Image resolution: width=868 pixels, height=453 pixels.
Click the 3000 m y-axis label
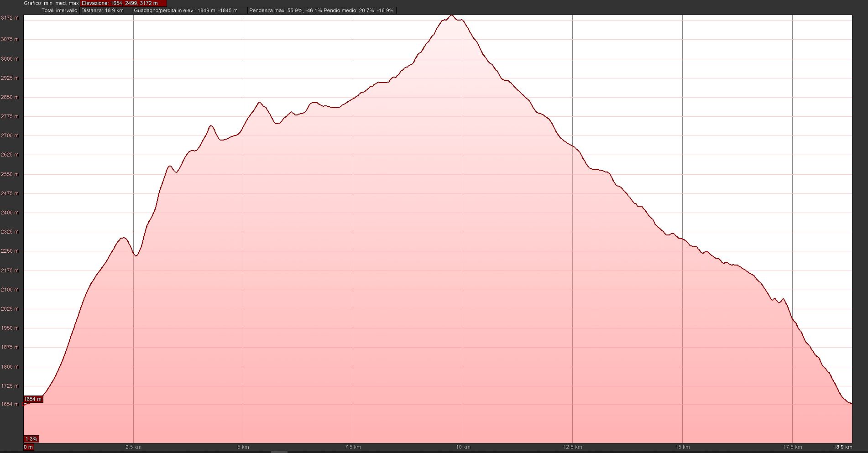[10, 59]
